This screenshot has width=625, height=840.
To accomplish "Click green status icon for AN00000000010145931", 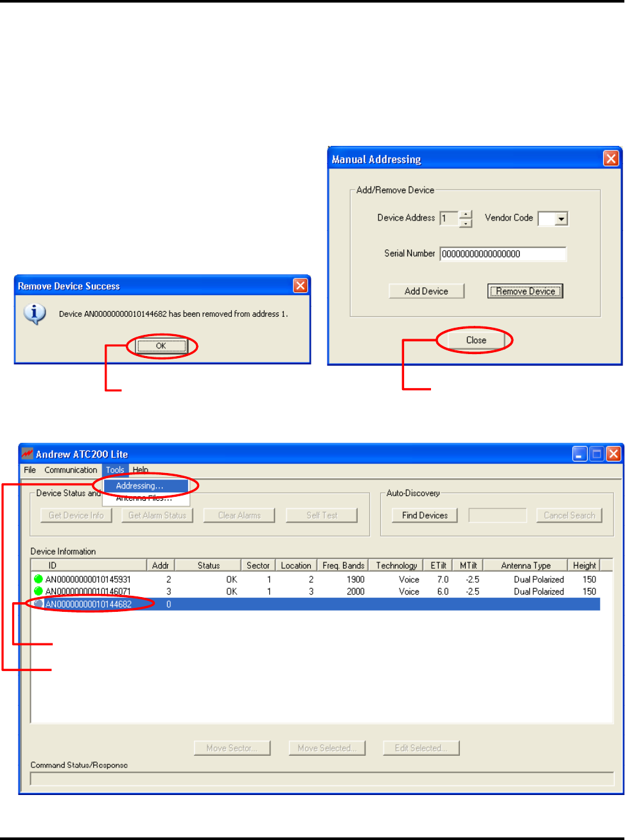I will tap(39, 579).
